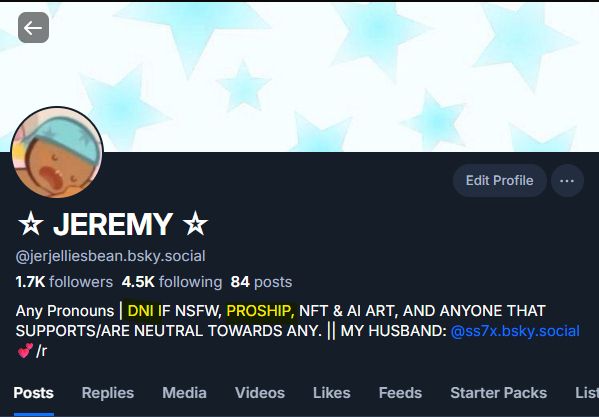Go back using the arrow icon
Image resolution: width=599 pixels, height=417 pixels.
pos(33,27)
